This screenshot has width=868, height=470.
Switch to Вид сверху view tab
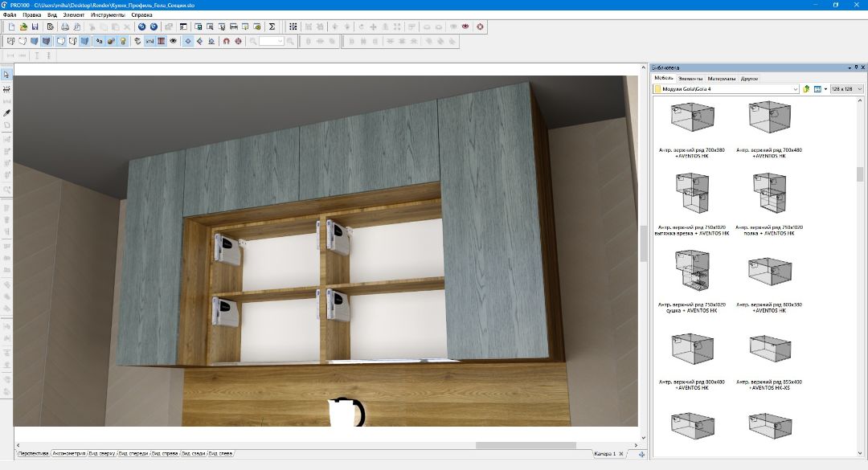pos(100,455)
